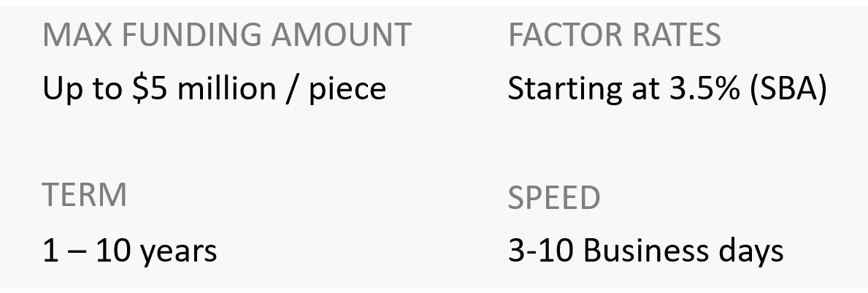Select the '3-10 Business days' value
The width and height of the screenshot is (868, 293).
[645, 251]
